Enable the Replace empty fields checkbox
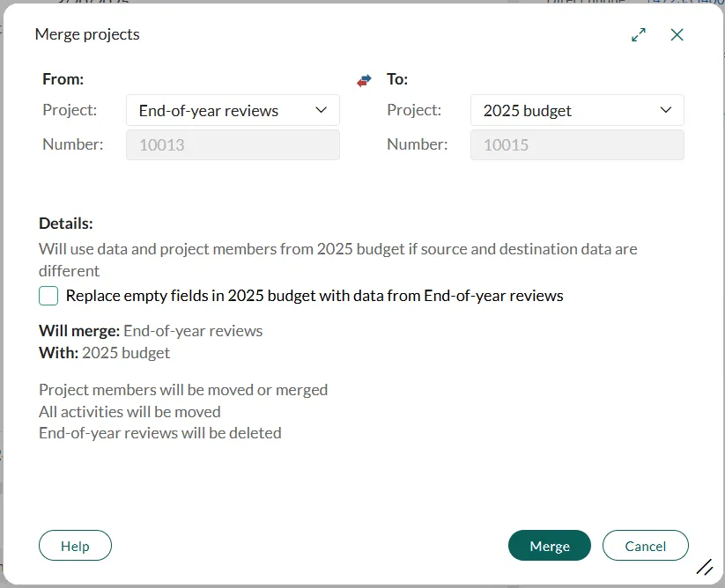 point(48,296)
